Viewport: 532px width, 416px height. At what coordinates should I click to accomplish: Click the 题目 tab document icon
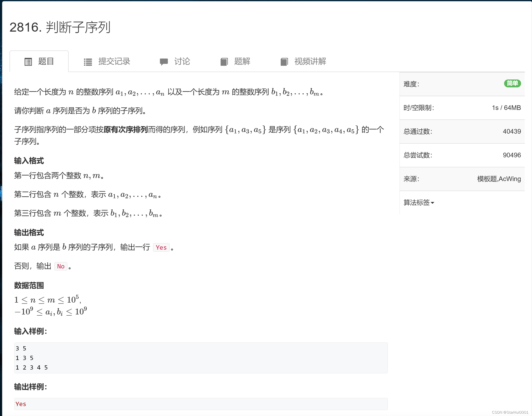coord(28,62)
